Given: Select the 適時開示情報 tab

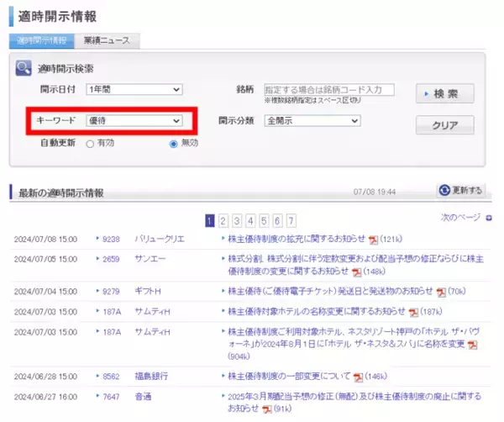Looking at the screenshot, I should [40, 40].
